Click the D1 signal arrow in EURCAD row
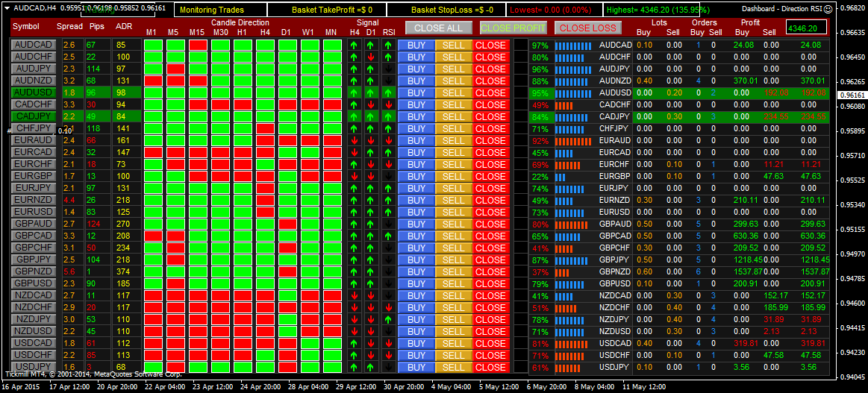 [372, 153]
